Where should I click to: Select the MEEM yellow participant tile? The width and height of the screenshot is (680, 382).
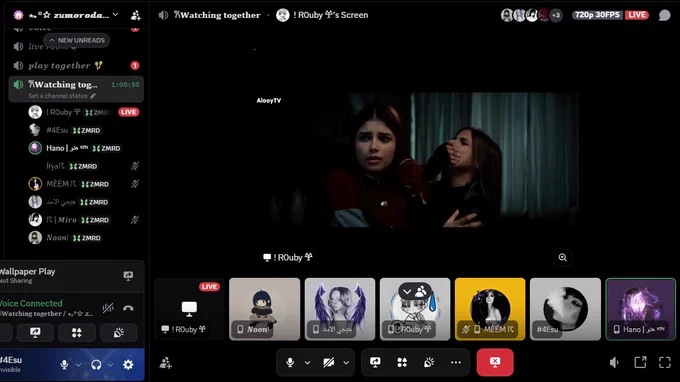[490, 309]
